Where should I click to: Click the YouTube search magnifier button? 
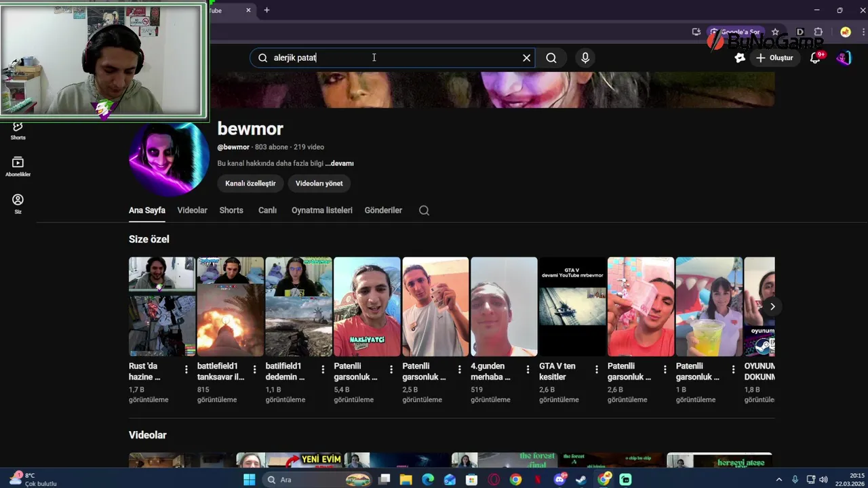551,58
